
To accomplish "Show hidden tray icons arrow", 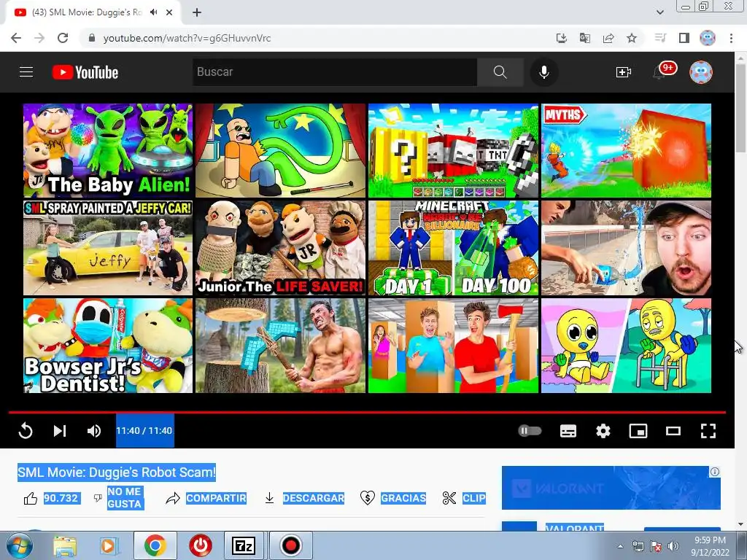I will (x=620, y=546).
